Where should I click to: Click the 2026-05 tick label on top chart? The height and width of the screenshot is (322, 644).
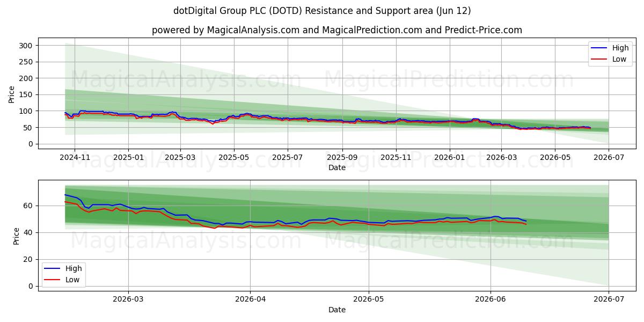(555, 157)
